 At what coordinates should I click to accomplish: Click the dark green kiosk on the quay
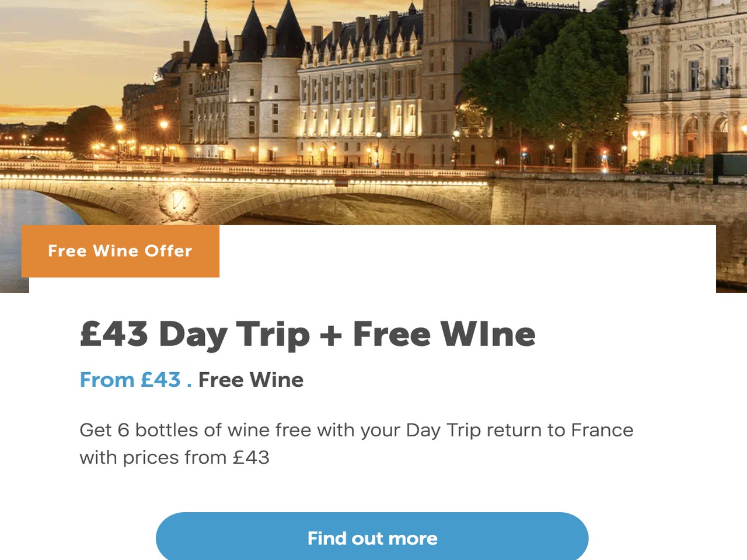[x=725, y=164]
